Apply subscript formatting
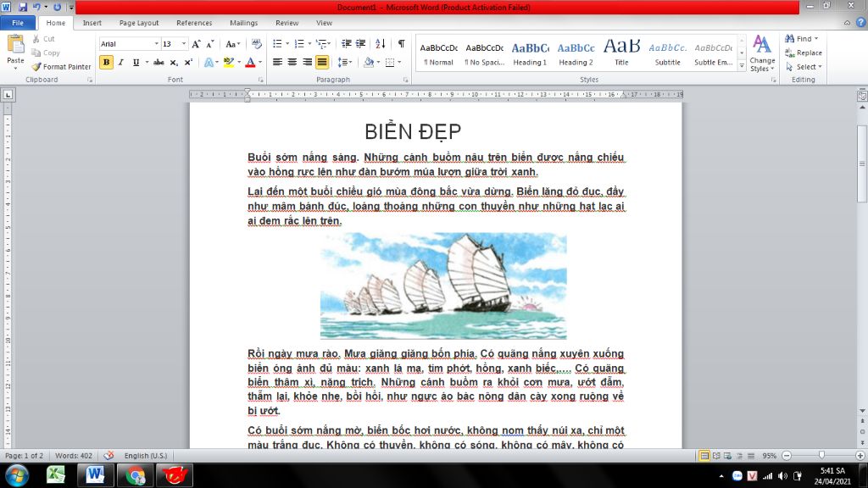Screen dimensions: 868x488 [x=174, y=62]
